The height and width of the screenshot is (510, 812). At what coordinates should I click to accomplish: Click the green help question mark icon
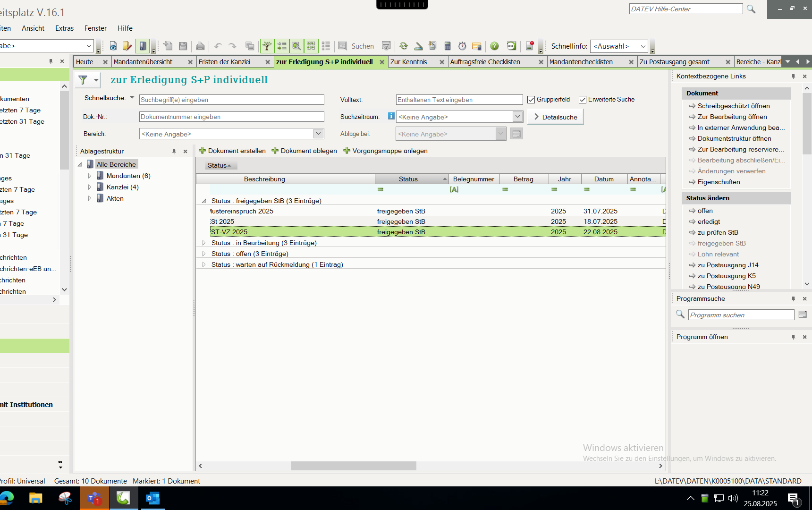click(x=494, y=46)
